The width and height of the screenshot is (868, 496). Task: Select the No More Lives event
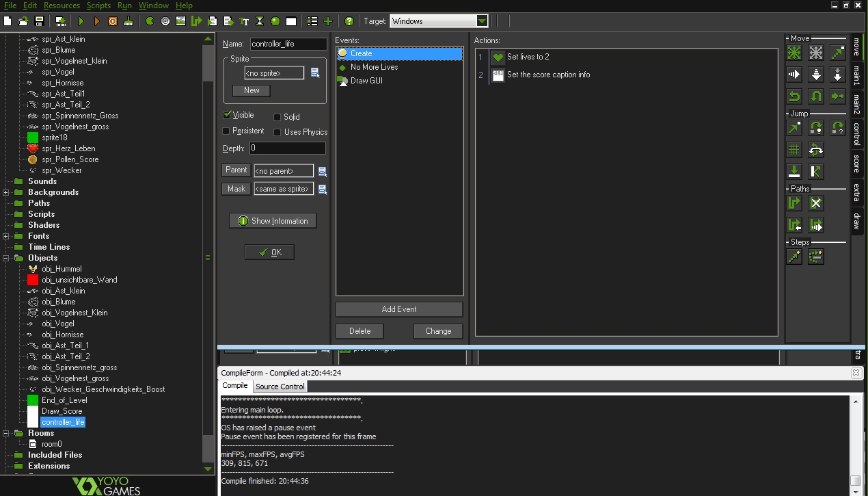(x=374, y=67)
